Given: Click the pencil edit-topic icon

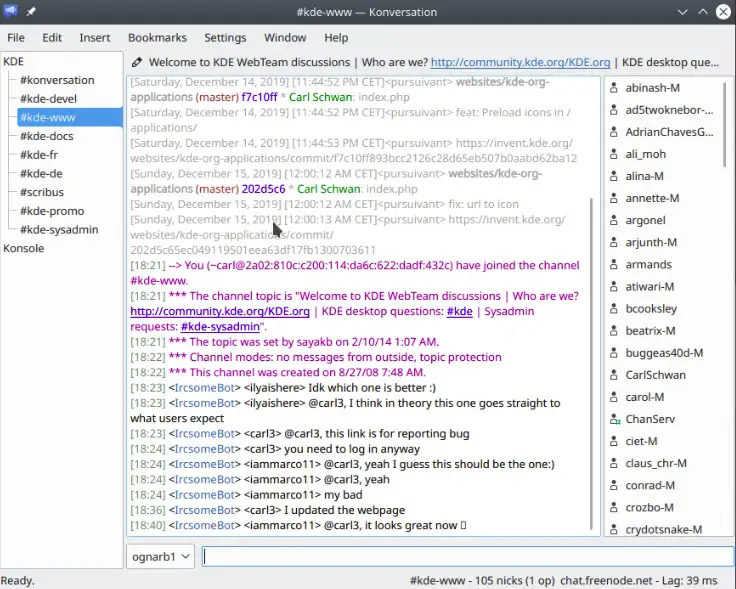Looking at the screenshot, I should [137, 62].
